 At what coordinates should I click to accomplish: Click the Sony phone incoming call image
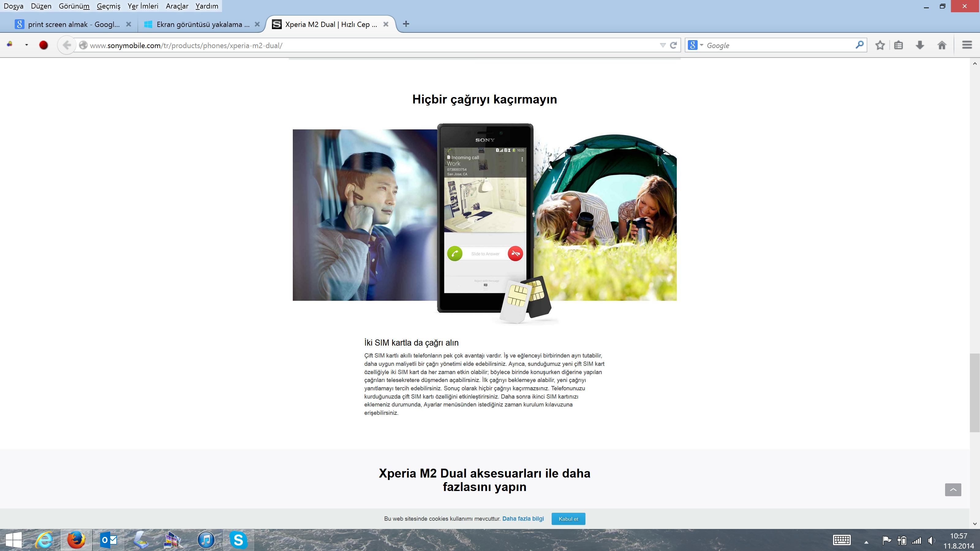click(x=485, y=218)
